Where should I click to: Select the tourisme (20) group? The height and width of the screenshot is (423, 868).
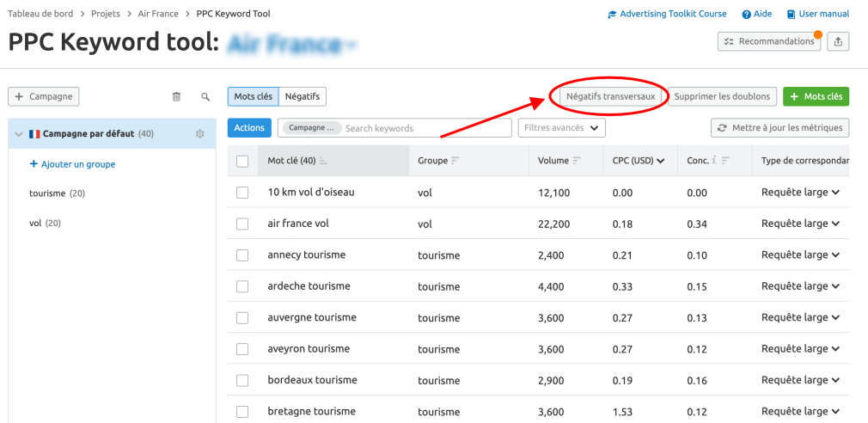point(57,193)
